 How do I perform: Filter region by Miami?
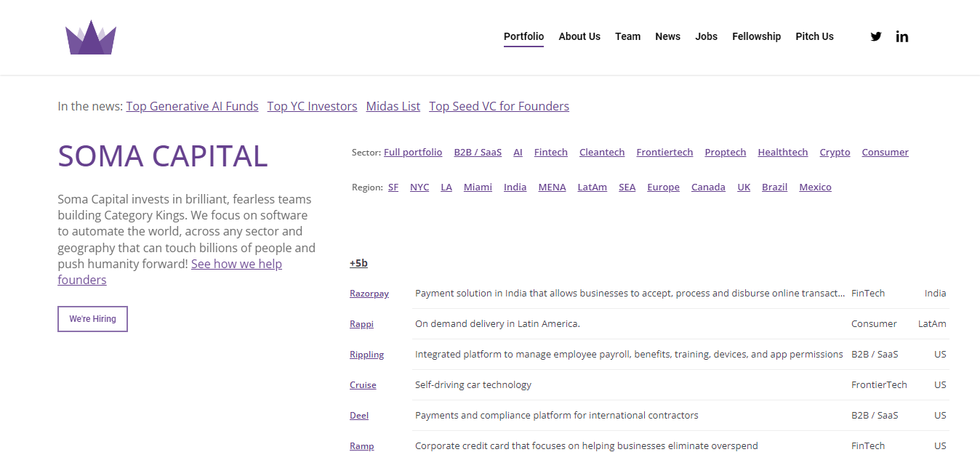[478, 187]
